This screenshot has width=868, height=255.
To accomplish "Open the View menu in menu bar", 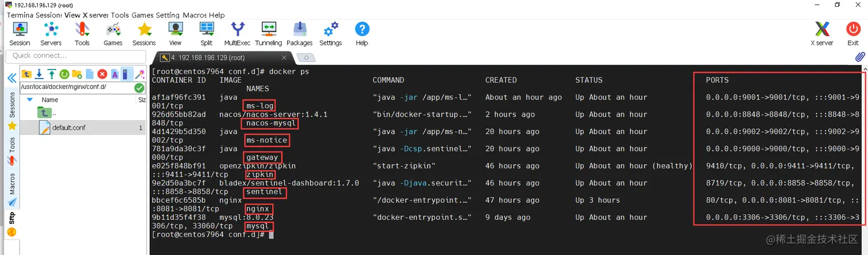I will pos(72,15).
